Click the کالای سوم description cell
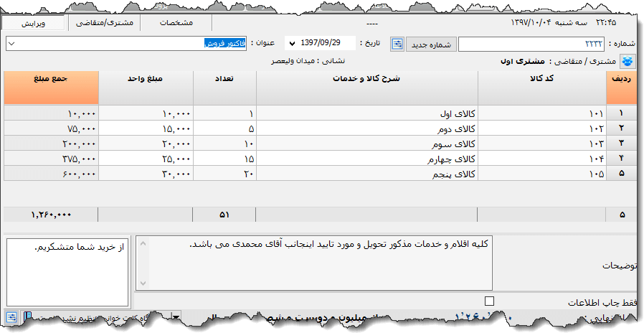The image size is (644, 333). pos(367,143)
